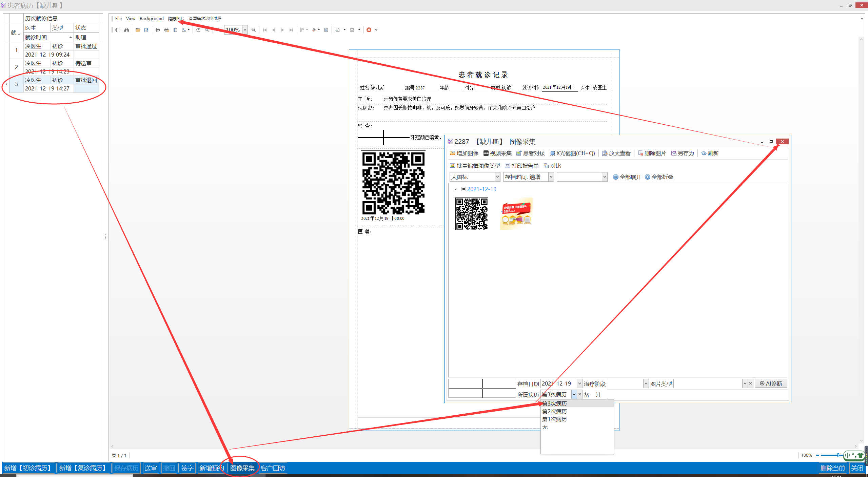Delete the picture with 删除图片
This screenshot has width=868, height=477.
click(652, 153)
